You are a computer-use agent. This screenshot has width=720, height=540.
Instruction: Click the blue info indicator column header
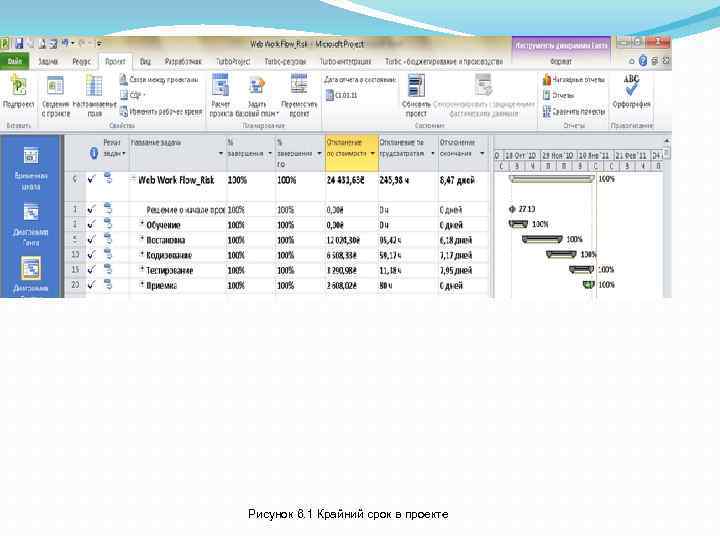click(x=94, y=153)
